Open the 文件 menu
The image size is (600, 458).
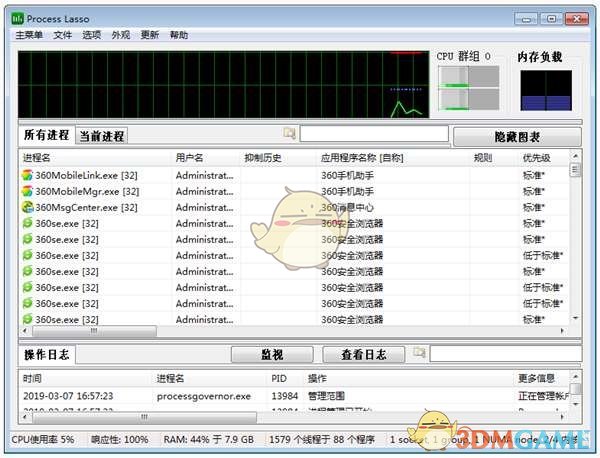tap(63, 35)
